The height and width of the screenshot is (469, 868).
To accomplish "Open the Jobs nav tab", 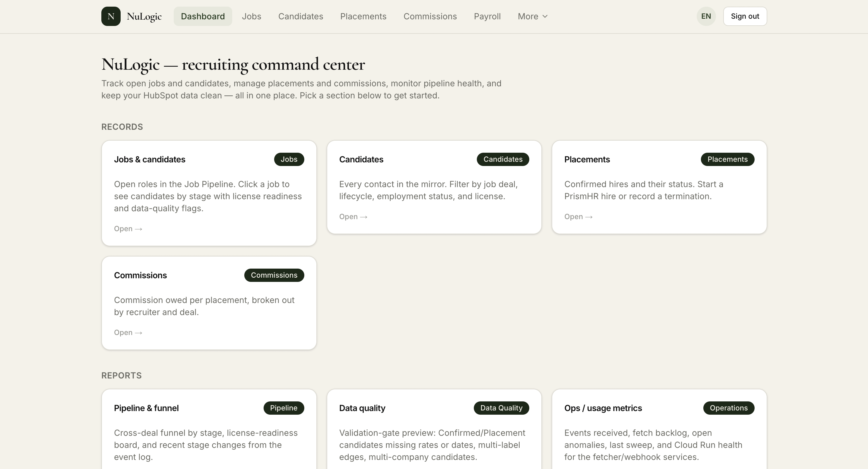I will [x=251, y=16].
